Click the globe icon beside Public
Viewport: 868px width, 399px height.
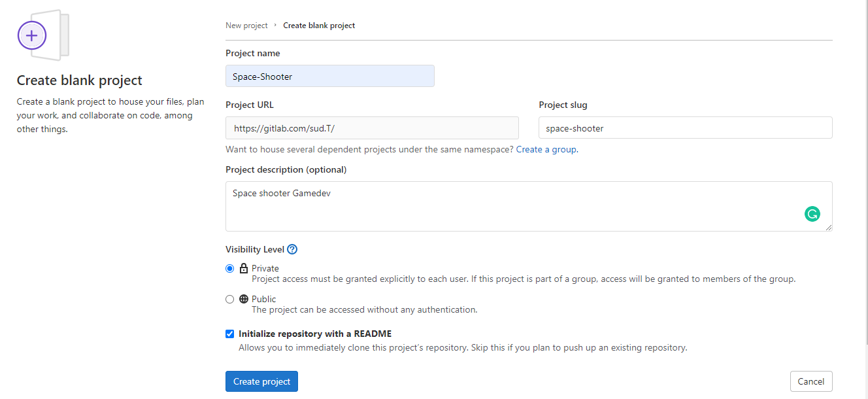[244, 299]
